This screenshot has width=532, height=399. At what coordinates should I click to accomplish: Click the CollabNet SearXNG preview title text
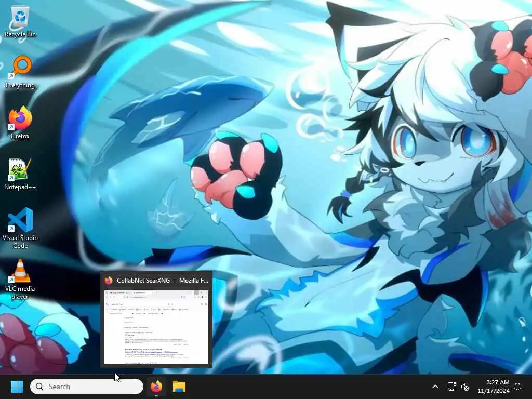click(x=163, y=280)
